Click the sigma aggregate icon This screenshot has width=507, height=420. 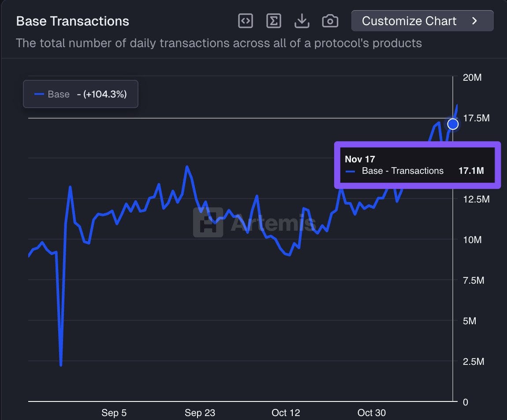click(x=273, y=21)
